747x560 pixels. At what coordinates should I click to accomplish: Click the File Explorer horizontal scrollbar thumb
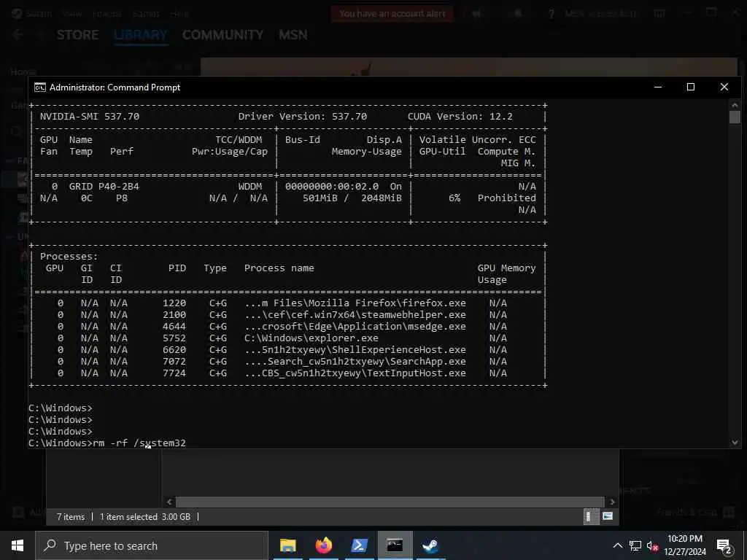pyautogui.click(x=391, y=502)
